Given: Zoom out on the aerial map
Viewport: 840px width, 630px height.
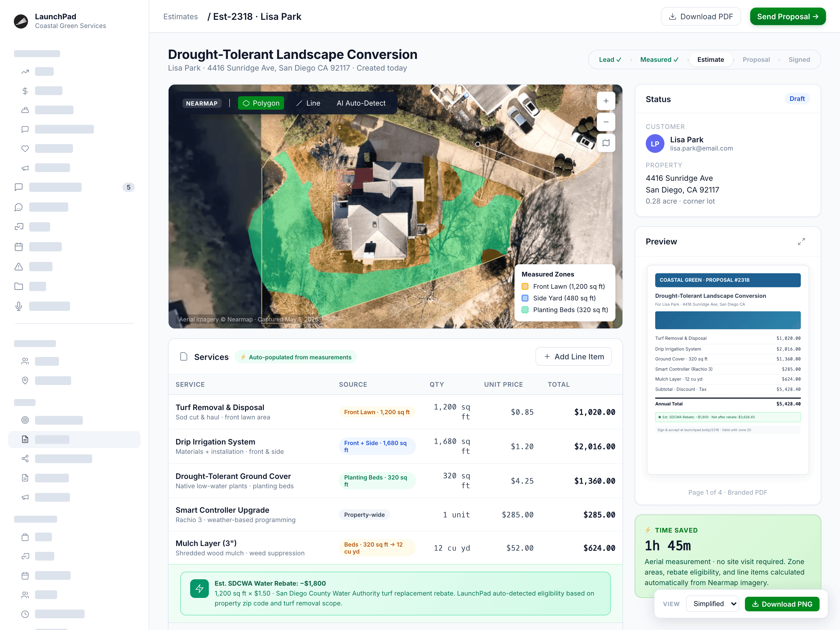Looking at the screenshot, I should [x=606, y=122].
